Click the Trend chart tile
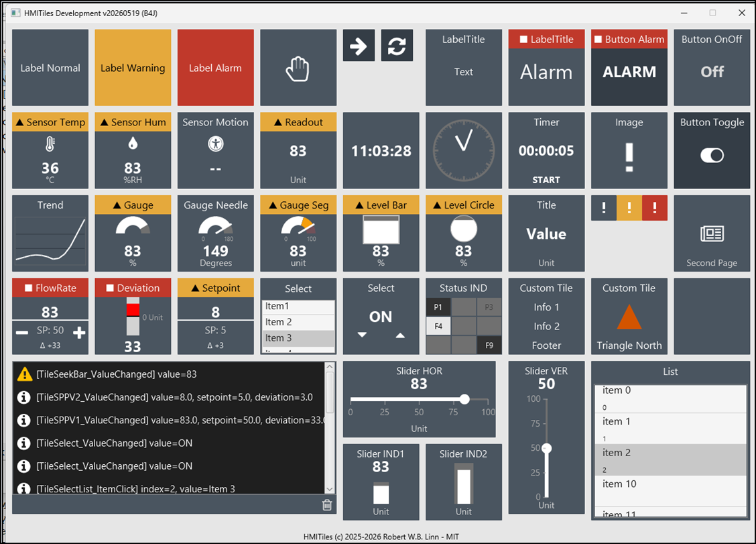756x544 pixels. [x=50, y=233]
